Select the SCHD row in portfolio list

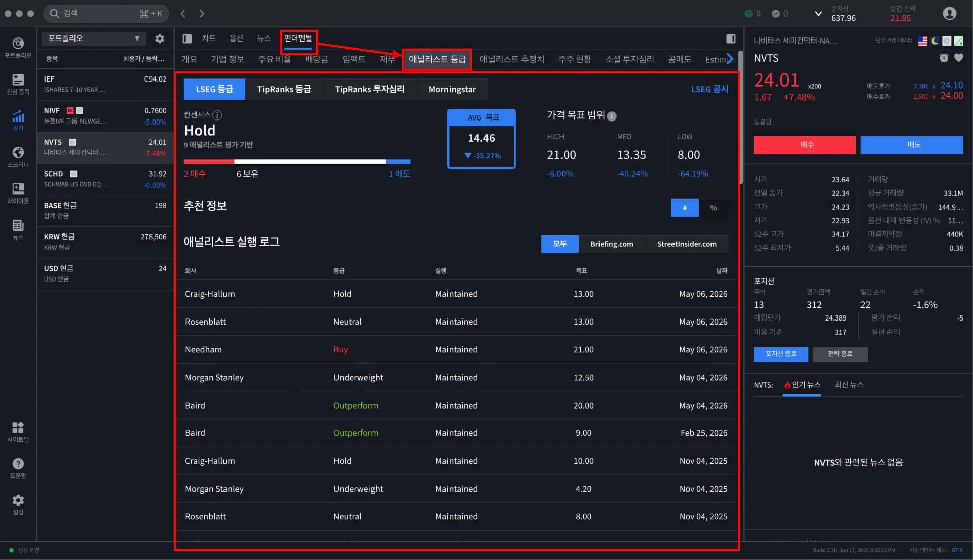105,179
